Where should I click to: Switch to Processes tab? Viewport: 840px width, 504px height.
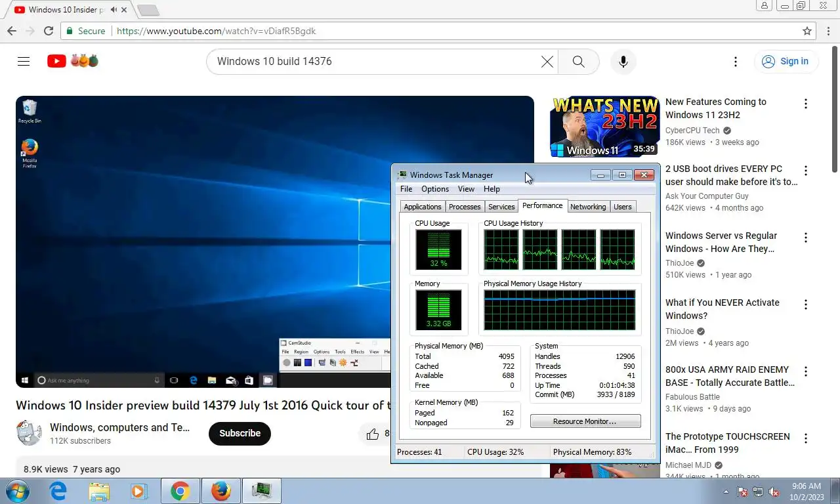[x=465, y=207]
